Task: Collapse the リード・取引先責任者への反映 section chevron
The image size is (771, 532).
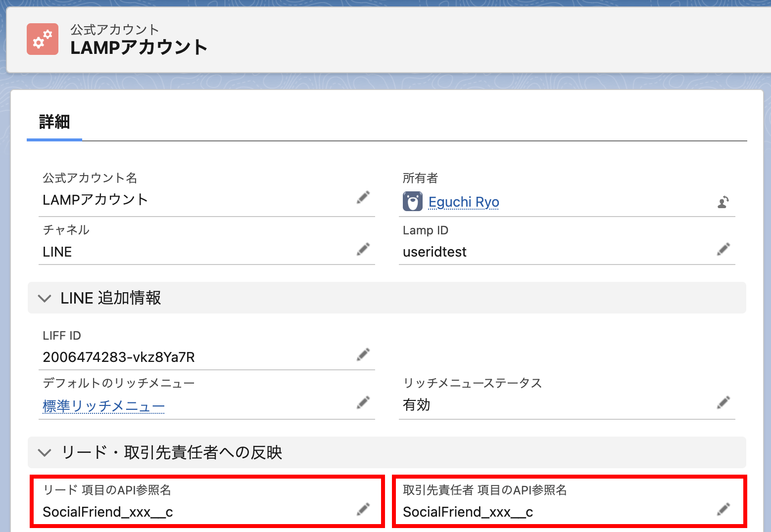Action: [45, 452]
